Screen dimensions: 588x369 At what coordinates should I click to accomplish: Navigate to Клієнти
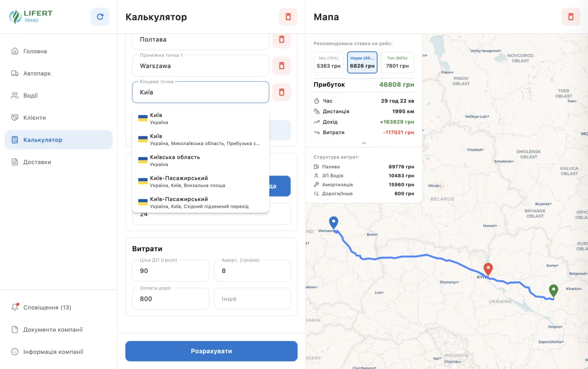58,118
